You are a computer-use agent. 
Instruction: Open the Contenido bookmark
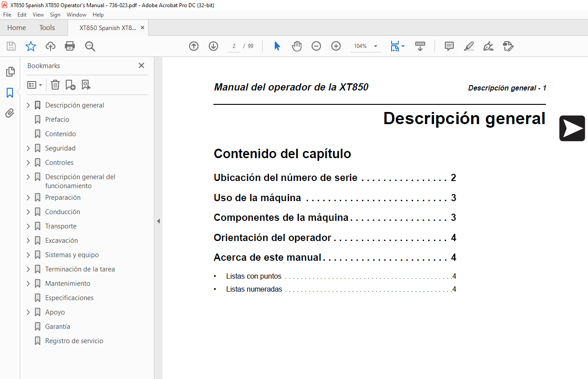pyautogui.click(x=60, y=134)
